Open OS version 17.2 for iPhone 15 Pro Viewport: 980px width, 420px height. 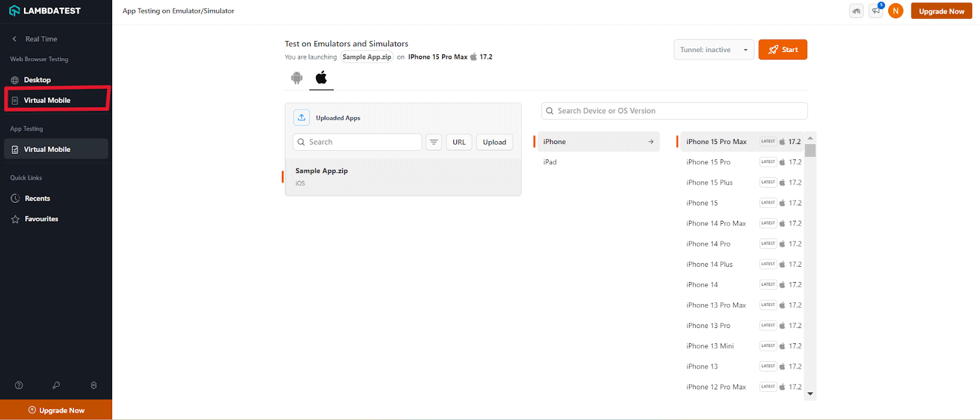click(x=795, y=162)
